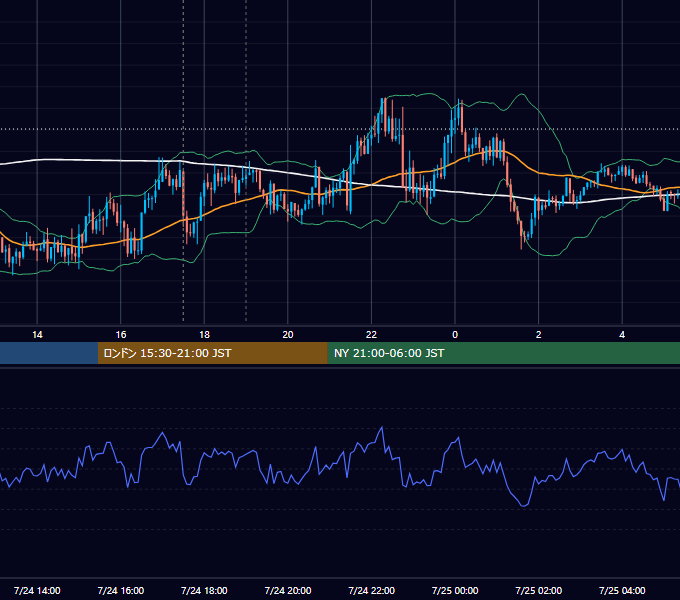Click hour label 4 on price chart axis

tap(622, 335)
